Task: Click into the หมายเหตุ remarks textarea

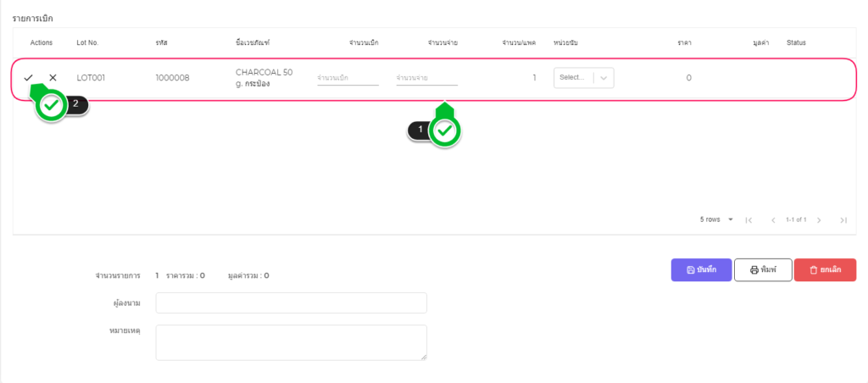Action: click(x=291, y=341)
